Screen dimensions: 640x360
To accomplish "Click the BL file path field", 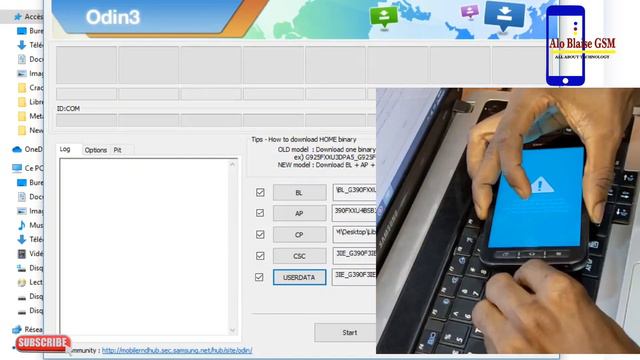I will 354,192.
